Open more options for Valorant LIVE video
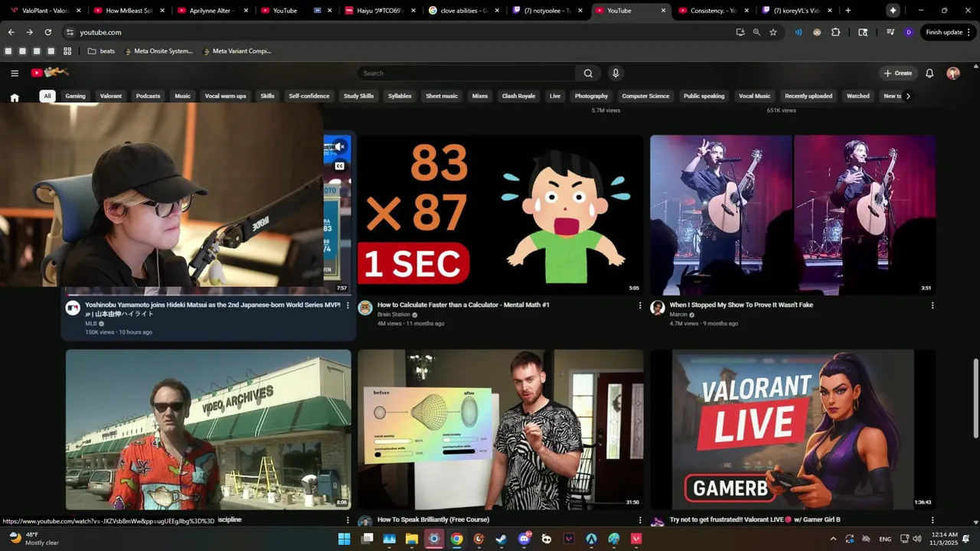Viewport: 980px width, 551px height. pos(933,520)
